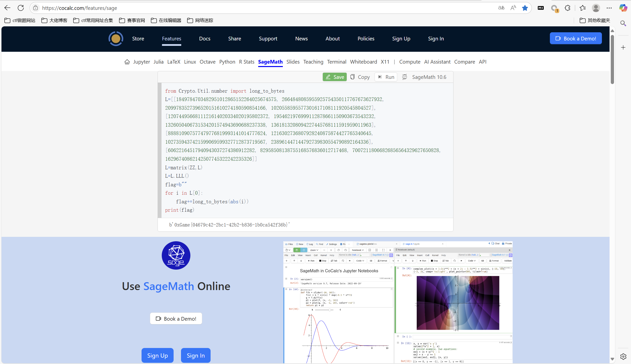Click the green Save button

335,77
